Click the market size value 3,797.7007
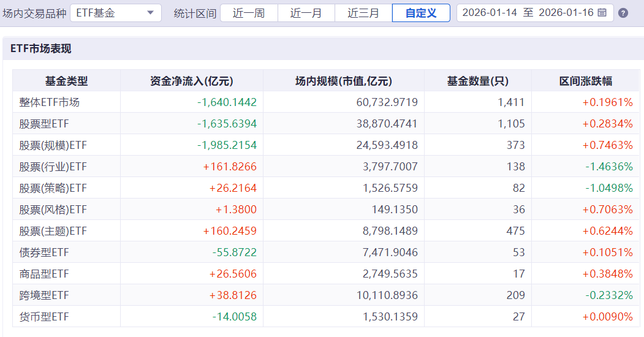Screen dimensions: 644x337 (390, 167)
